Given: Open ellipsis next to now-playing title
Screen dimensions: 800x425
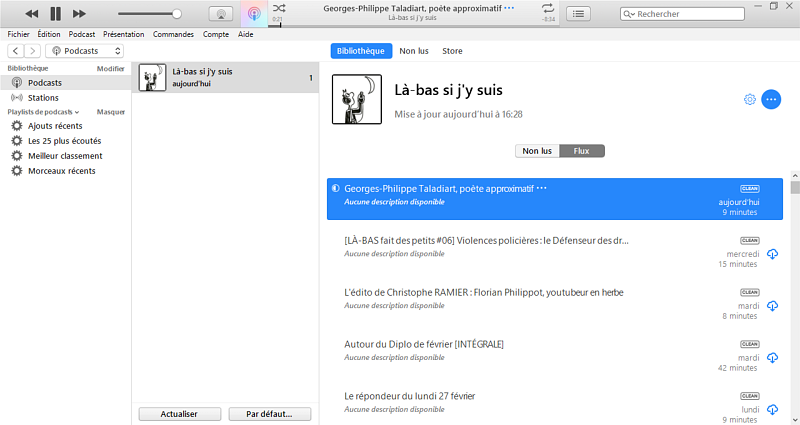Looking at the screenshot, I should [x=509, y=8].
